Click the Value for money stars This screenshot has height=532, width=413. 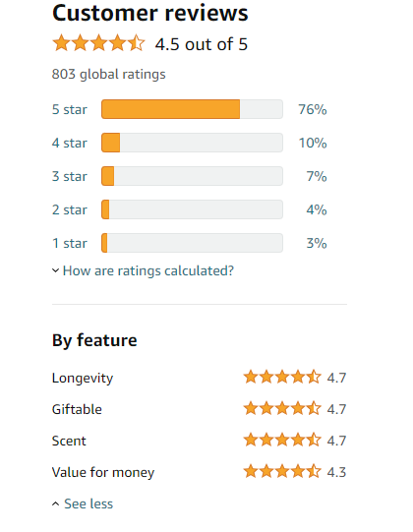pyautogui.click(x=282, y=472)
